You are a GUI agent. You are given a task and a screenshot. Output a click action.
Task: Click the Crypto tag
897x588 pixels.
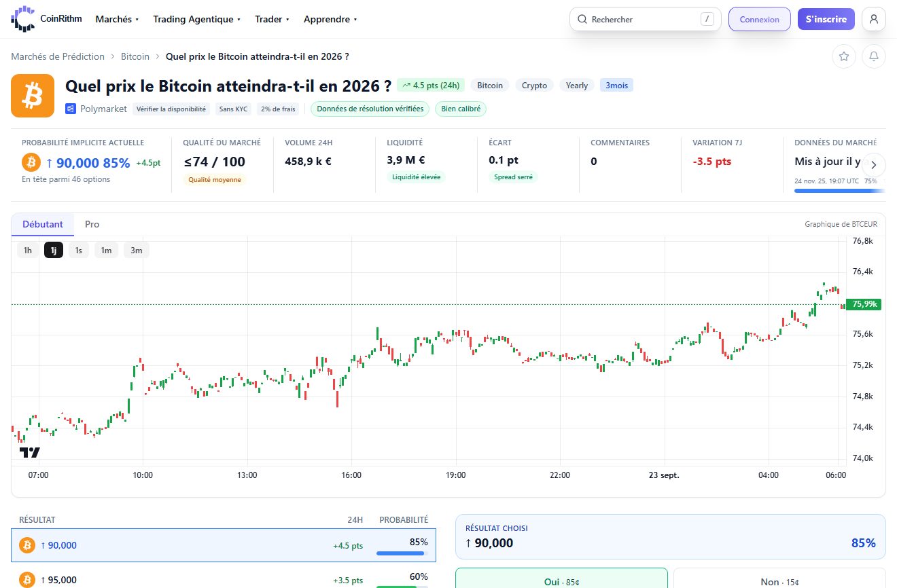535,86
